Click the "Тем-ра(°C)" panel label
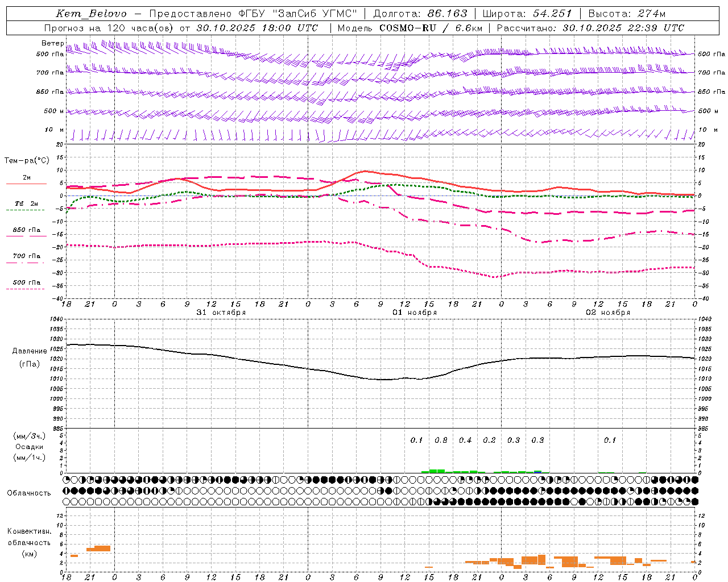 coord(27,161)
